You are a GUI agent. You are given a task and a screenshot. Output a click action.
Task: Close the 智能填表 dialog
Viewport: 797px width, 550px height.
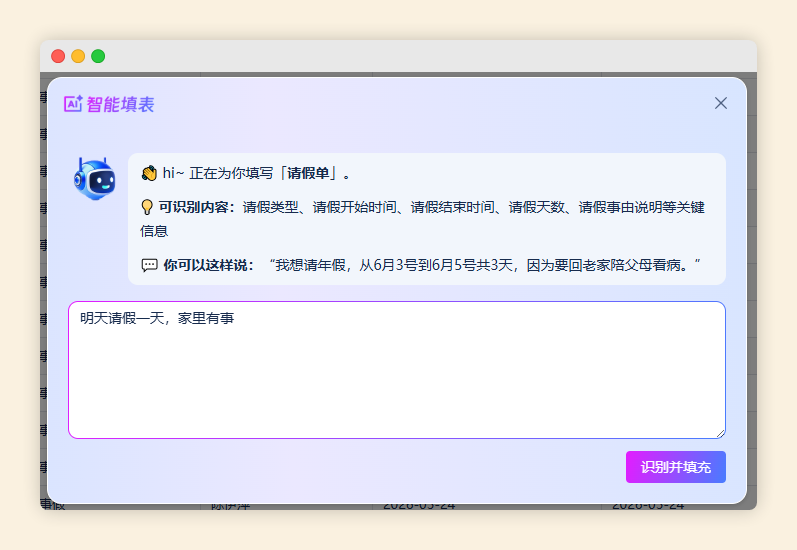pos(720,103)
